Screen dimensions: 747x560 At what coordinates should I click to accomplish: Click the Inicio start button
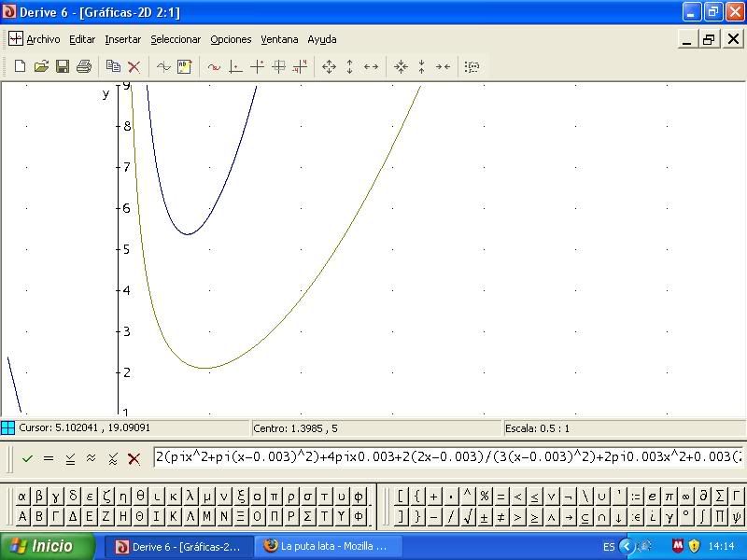(49, 546)
